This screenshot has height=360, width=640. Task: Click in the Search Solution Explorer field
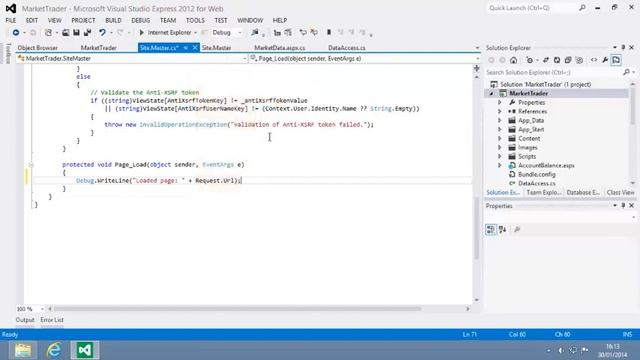(x=554, y=72)
